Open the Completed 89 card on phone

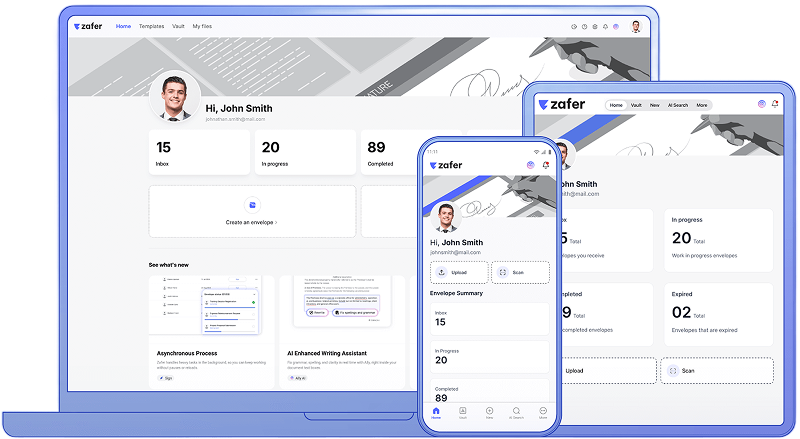[x=489, y=392]
